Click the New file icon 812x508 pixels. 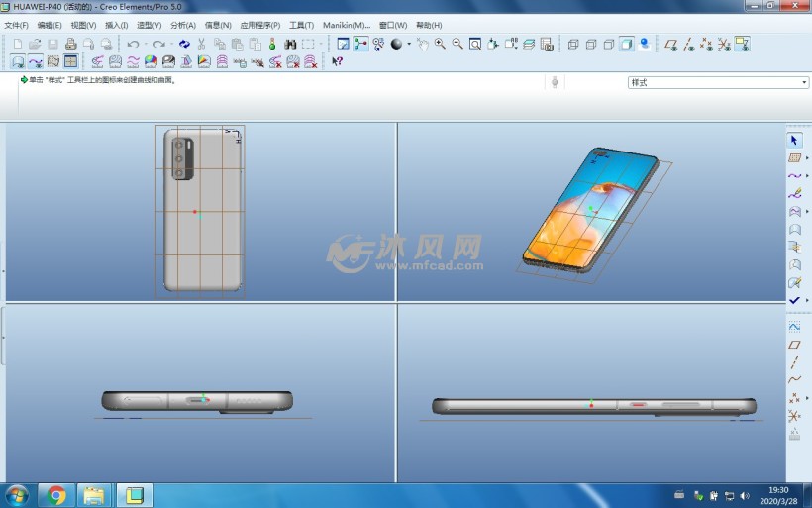click(18, 44)
